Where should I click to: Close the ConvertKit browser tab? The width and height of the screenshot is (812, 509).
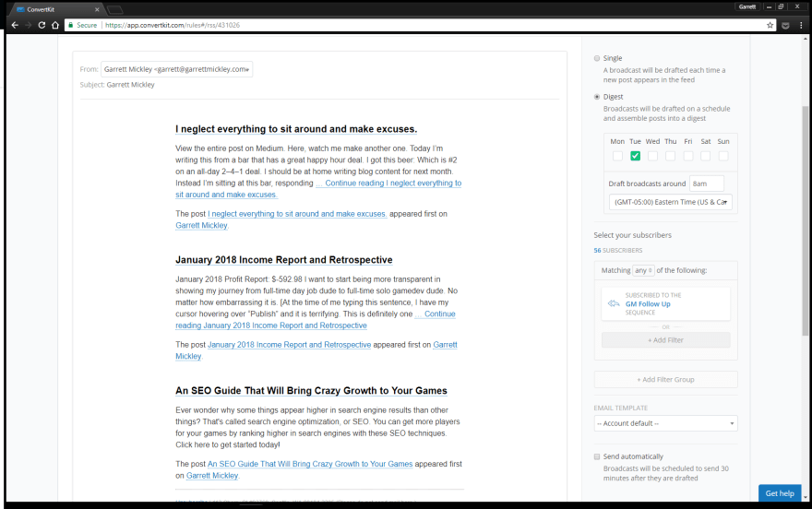point(97,9)
